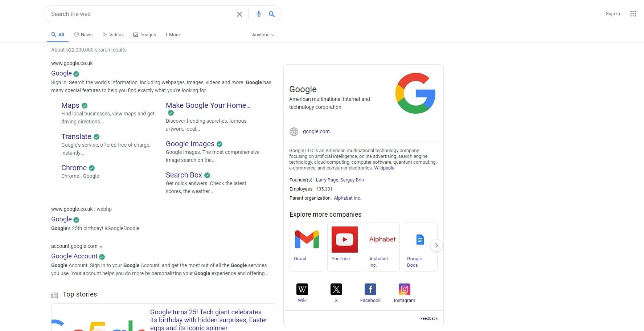Select the Google Docs icon
This screenshot has width=644, height=331.
pos(420,240)
